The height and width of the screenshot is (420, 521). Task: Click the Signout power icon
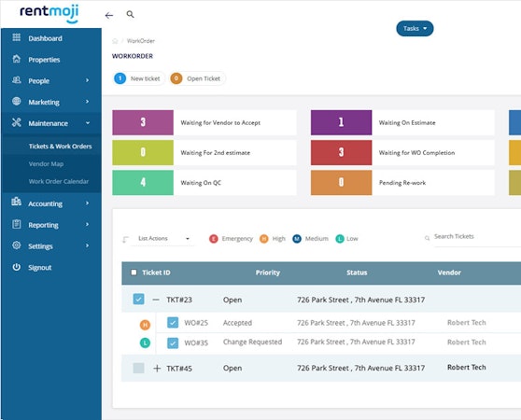point(16,267)
